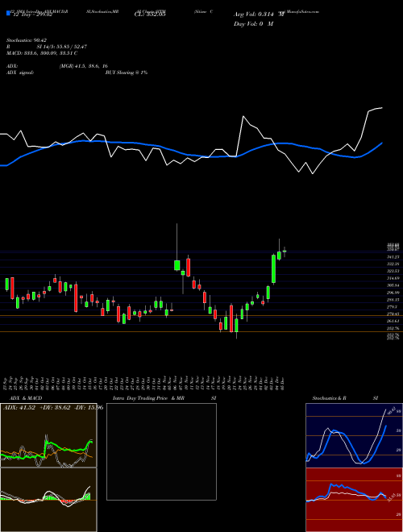The width and height of the screenshot is (403, 532).
Task: Select the 'ADX: 41.52' reading in the ADX panel
Action: [19, 407]
